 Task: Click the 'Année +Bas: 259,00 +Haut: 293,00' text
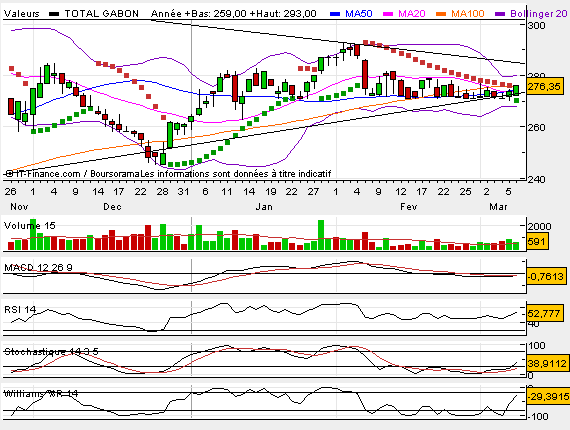(x=233, y=14)
